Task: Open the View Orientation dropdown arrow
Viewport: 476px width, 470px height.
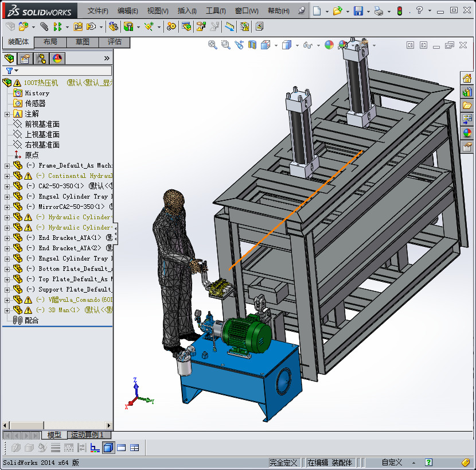Action: [x=276, y=45]
